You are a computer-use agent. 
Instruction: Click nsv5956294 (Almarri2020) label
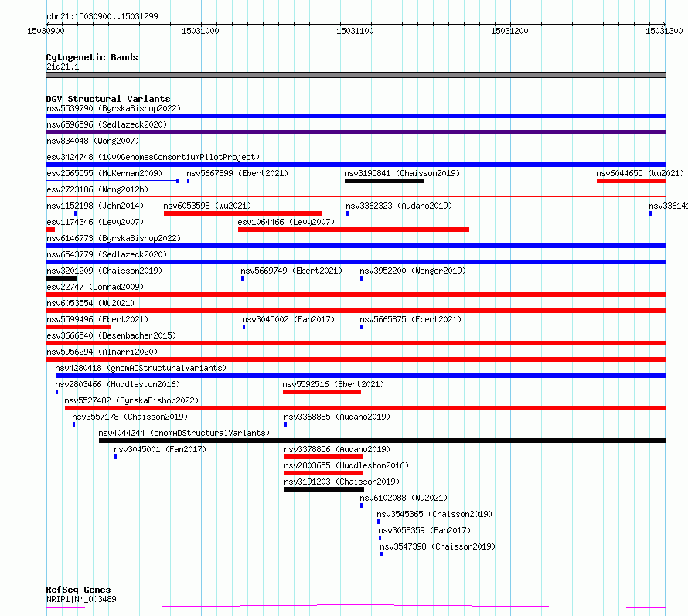(102, 352)
